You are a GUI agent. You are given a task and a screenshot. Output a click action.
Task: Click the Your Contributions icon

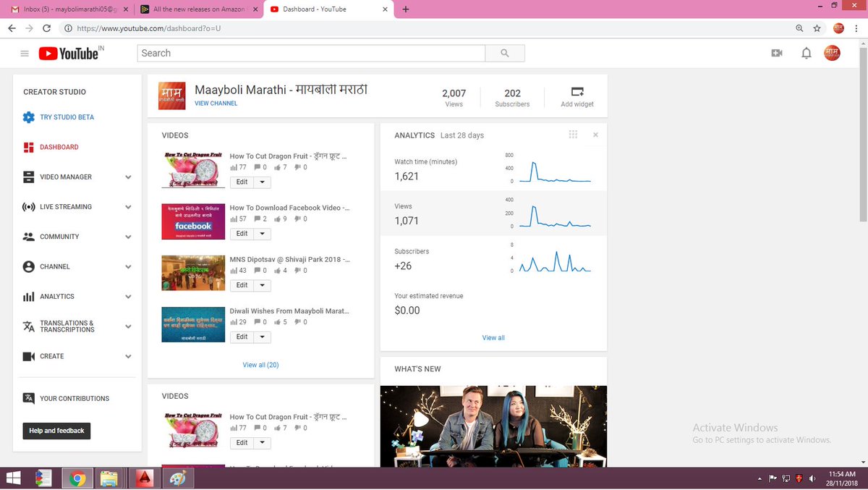(x=28, y=399)
